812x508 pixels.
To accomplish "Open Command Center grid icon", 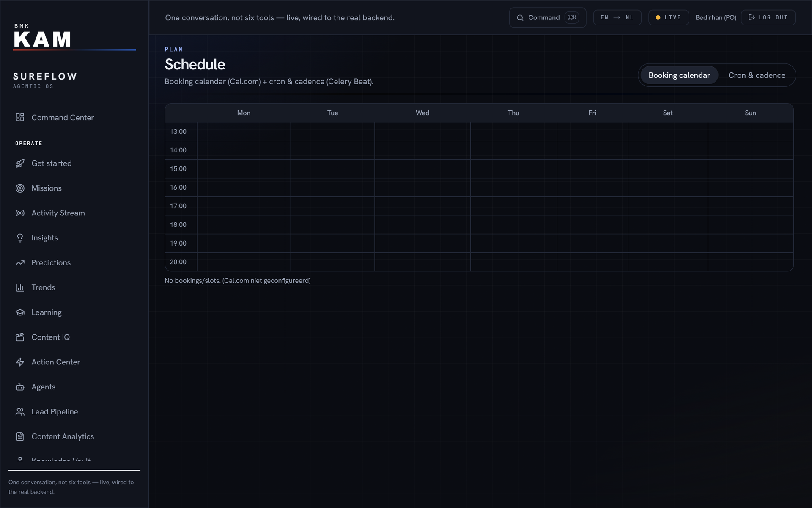I will pyautogui.click(x=20, y=117).
